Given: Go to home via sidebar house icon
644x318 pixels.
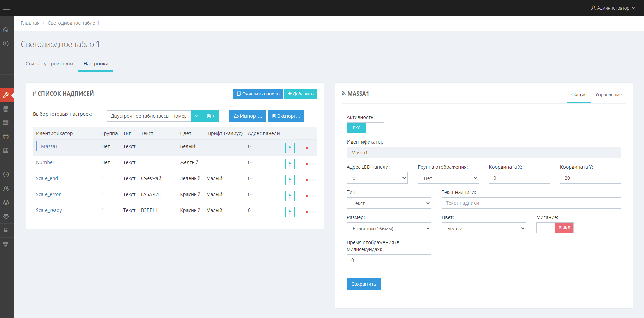Looking at the screenshot, I should pyautogui.click(x=6, y=30).
